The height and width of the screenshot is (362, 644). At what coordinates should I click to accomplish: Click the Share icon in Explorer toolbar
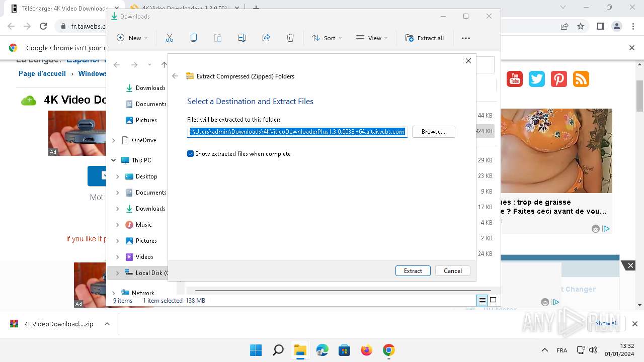point(266,38)
